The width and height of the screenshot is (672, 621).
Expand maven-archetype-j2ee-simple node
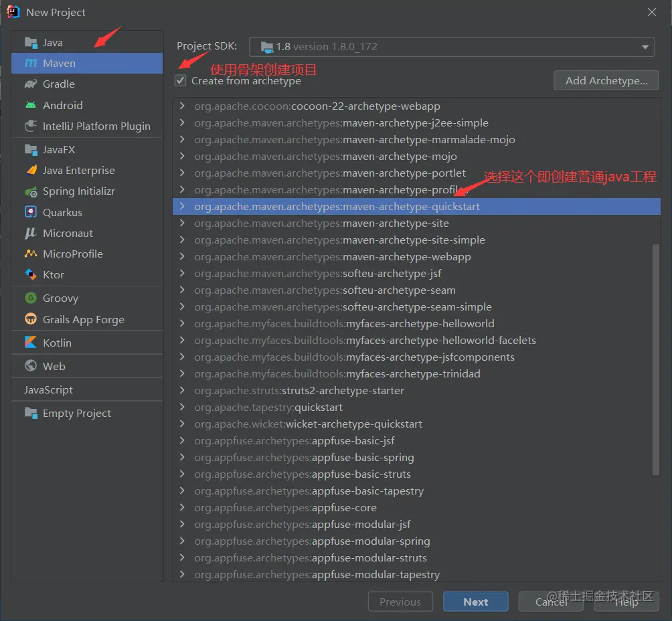[x=182, y=122]
